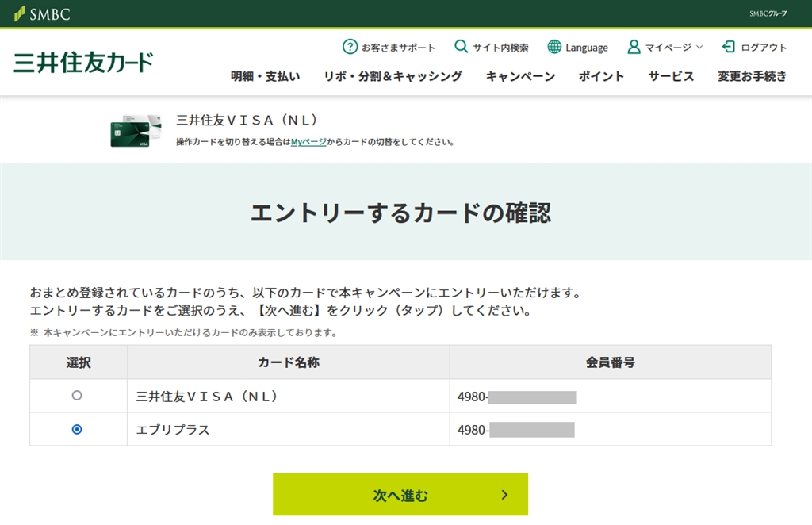The height and width of the screenshot is (525, 812).
Task: Click the エントリーするカードの確認 heading
Action: 400,213
